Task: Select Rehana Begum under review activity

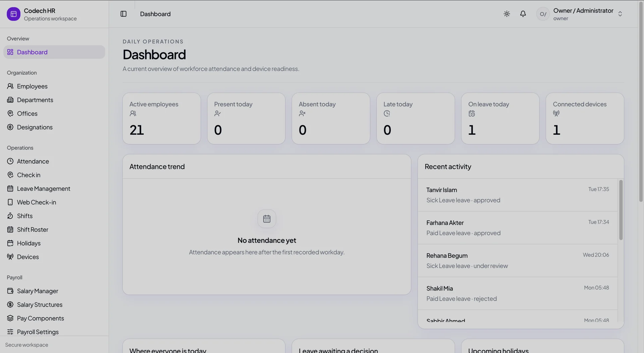Action: [518, 261]
